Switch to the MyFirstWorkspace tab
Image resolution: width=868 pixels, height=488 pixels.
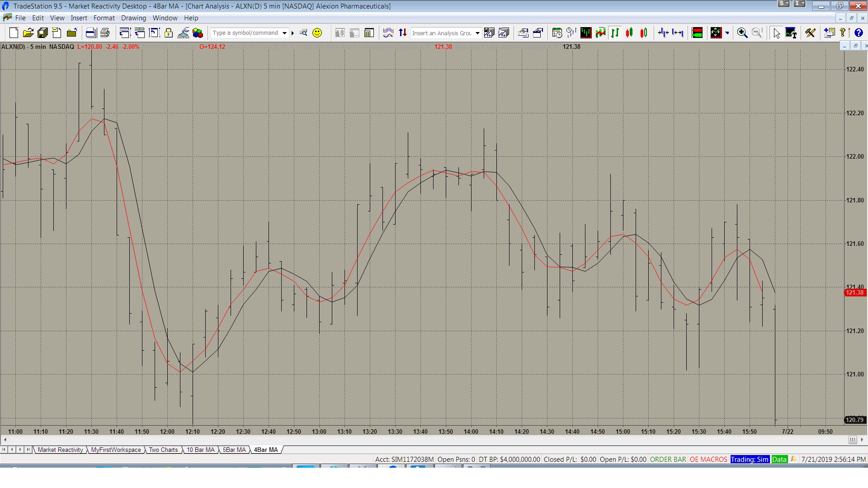click(116, 450)
